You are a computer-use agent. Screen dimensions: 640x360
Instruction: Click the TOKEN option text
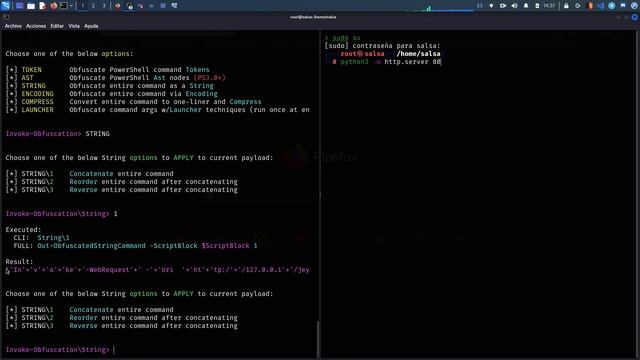coord(31,70)
